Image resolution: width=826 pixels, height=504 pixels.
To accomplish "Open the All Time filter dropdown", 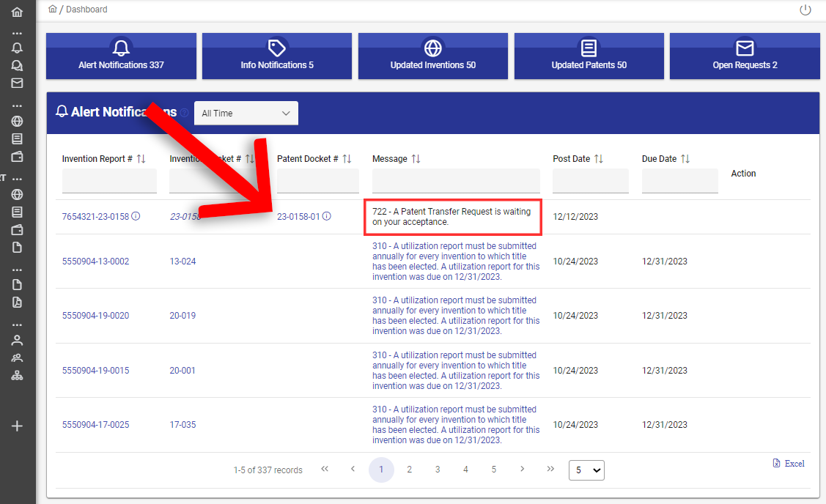I will 246,114.
